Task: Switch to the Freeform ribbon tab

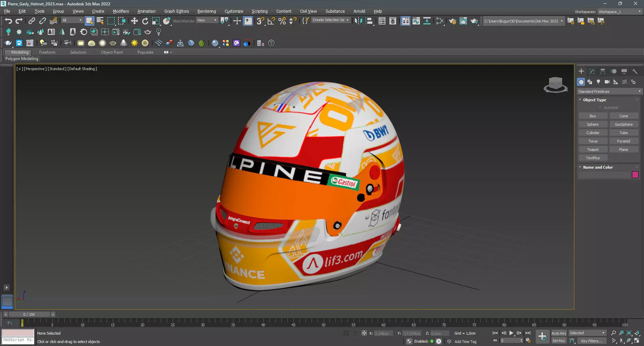Action: pyautogui.click(x=47, y=52)
